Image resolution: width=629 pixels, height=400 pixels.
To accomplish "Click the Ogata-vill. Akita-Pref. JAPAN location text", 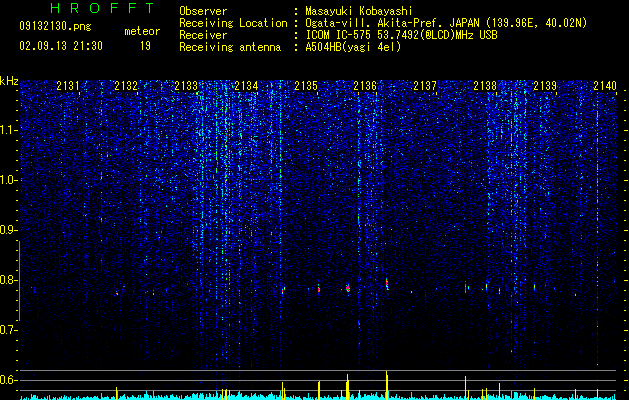I will [446, 23].
